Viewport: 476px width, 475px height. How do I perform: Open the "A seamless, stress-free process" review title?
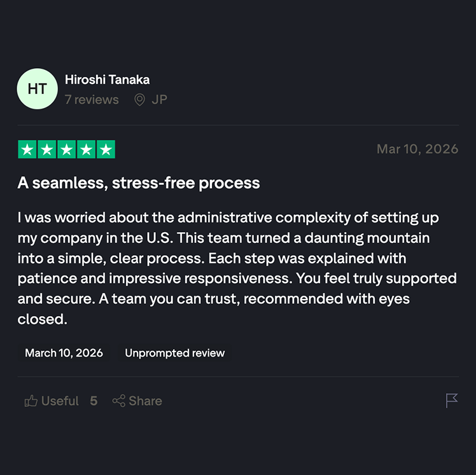139,183
